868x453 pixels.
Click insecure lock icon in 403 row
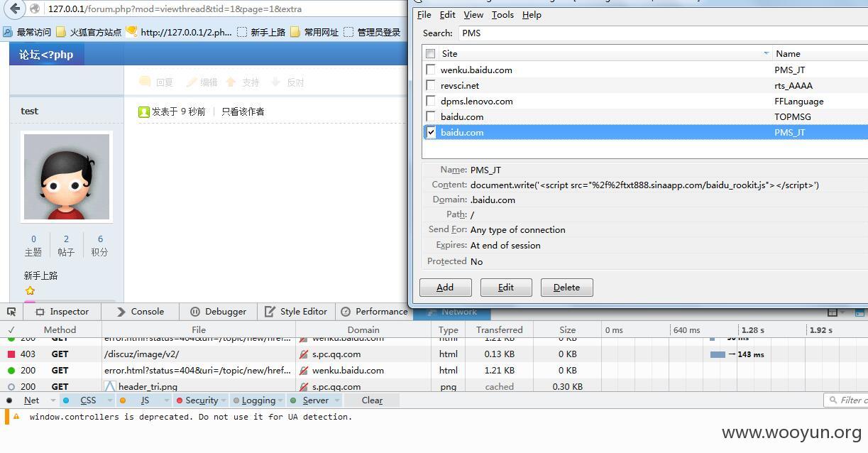click(304, 354)
